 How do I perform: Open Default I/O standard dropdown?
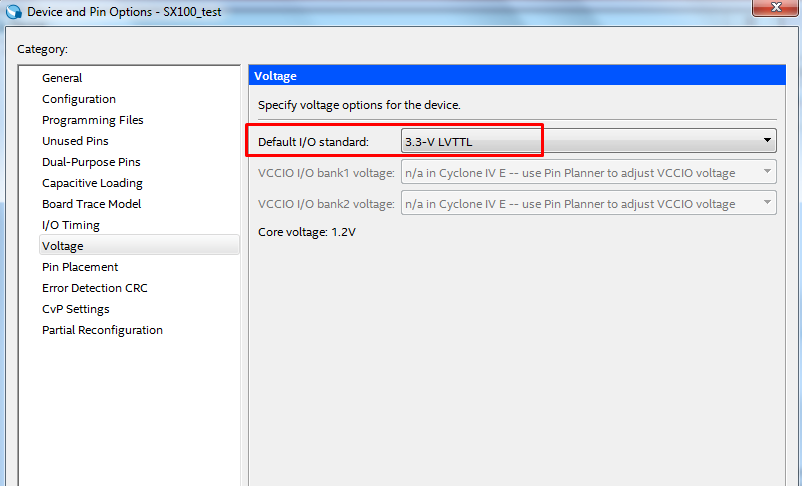(588, 141)
